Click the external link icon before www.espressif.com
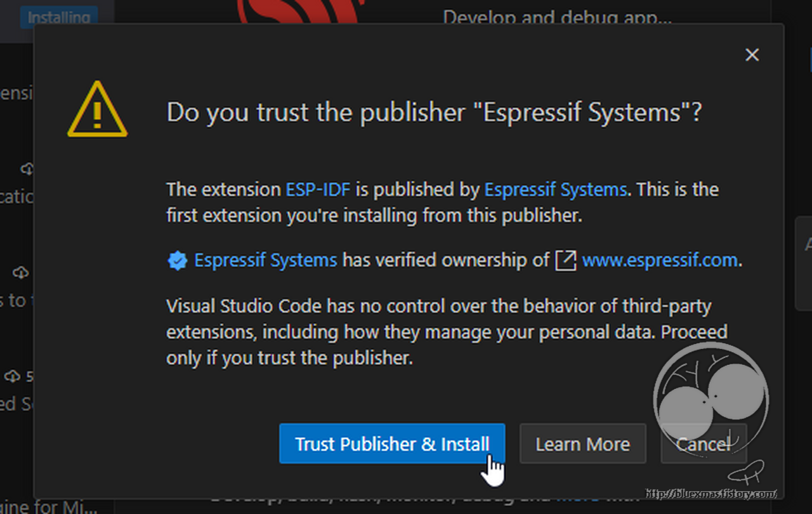The image size is (812, 514). pyautogui.click(x=565, y=261)
